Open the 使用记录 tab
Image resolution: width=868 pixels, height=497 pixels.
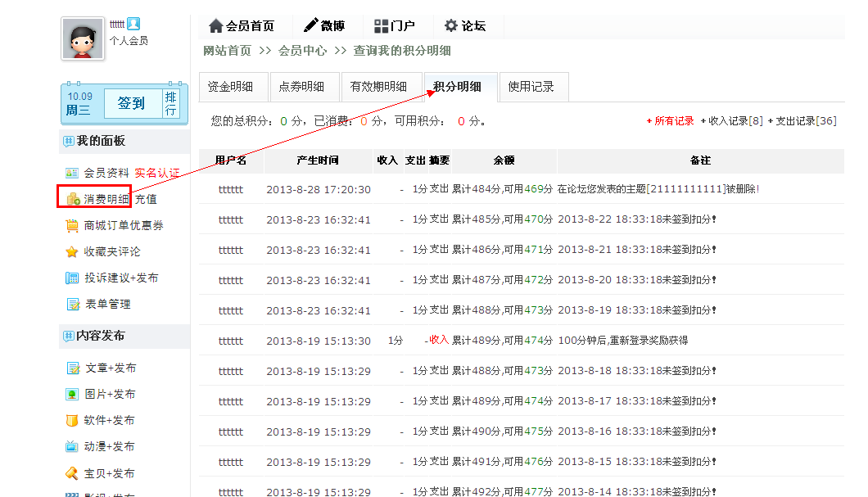(531, 87)
